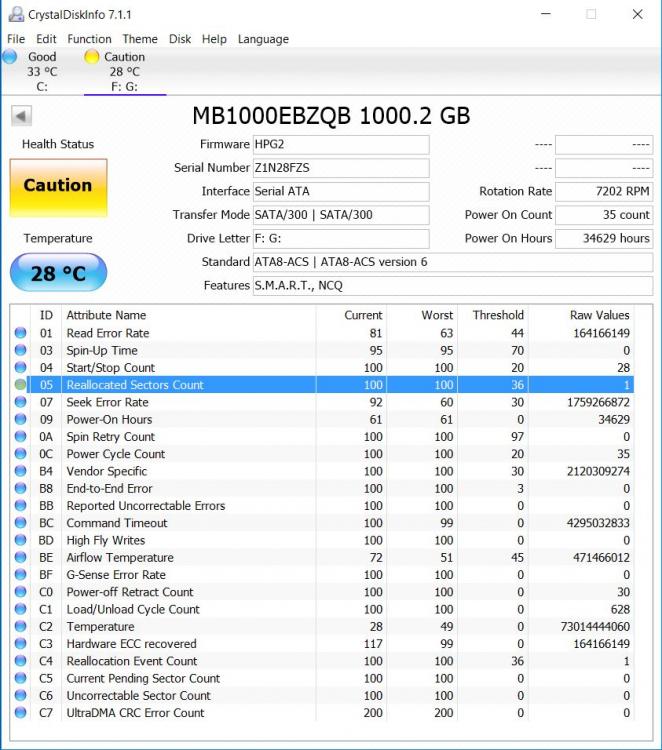The width and height of the screenshot is (662, 750).
Task: Click the status orb beside G-Sense Error Rate
Action: (x=21, y=574)
